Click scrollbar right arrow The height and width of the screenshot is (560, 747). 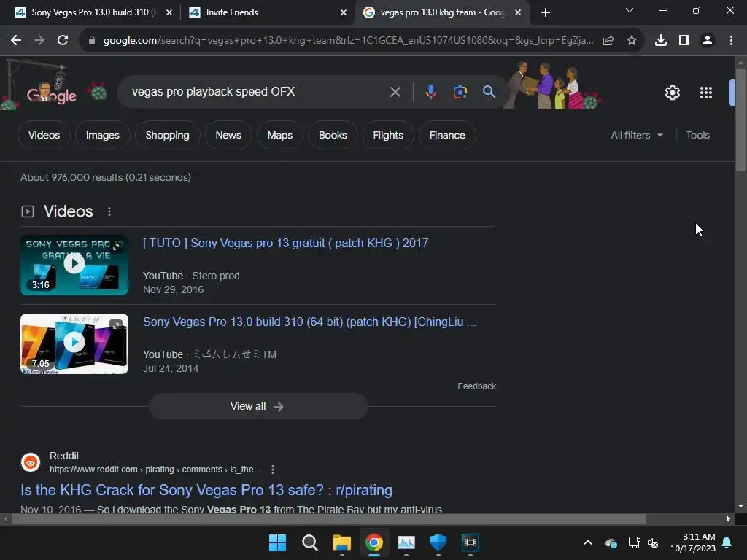[x=729, y=518]
